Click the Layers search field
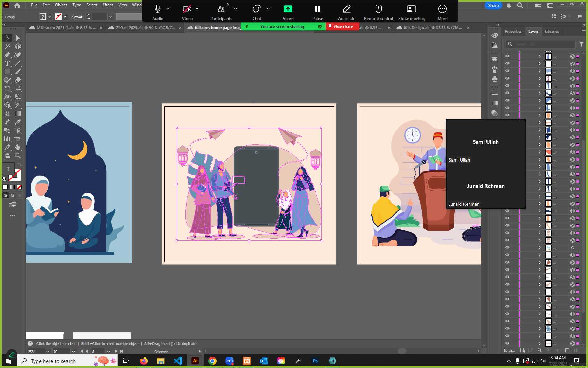Image resolution: width=588 pixels, height=368 pixels. click(541, 44)
